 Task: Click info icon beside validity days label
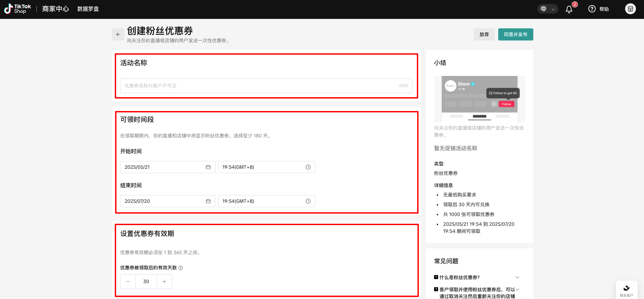click(x=181, y=268)
